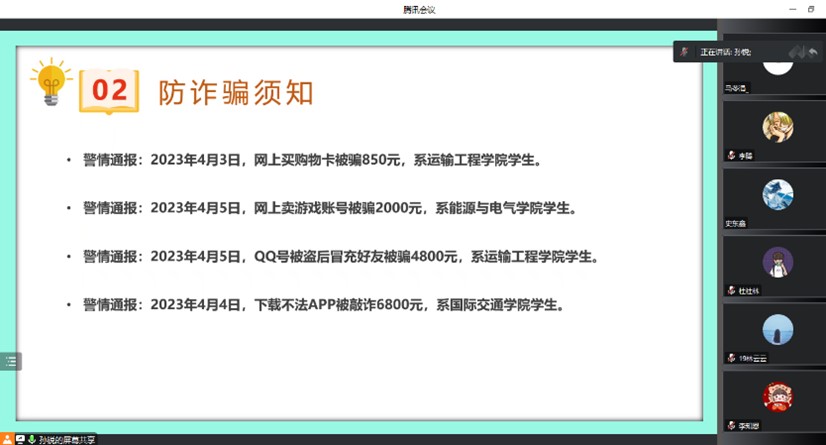Click the return arrow icon in speaking bar
The height and width of the screenshot is (445, 826).
click(813, 52)
